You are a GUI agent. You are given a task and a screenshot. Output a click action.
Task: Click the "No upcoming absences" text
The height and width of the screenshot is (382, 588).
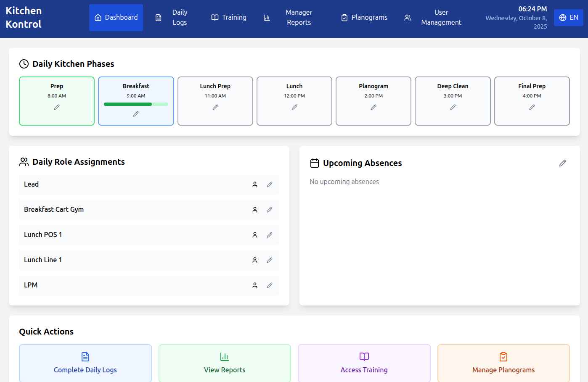pyautogui.click(x=344, y=182)
